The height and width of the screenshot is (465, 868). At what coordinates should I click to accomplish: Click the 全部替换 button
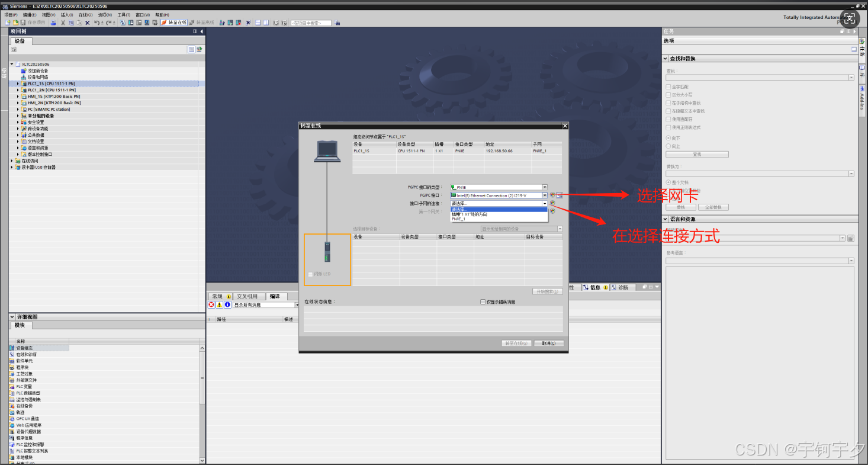[x=713, y=207]
